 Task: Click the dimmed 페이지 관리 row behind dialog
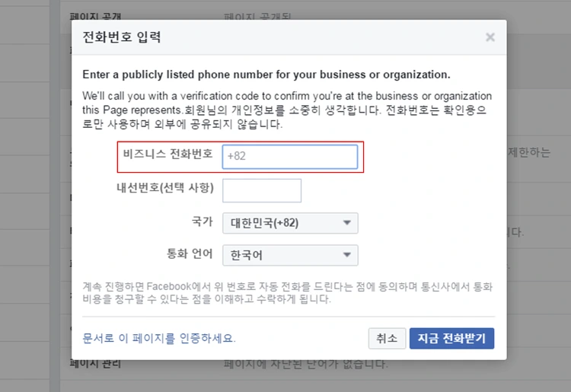point(95,363)
